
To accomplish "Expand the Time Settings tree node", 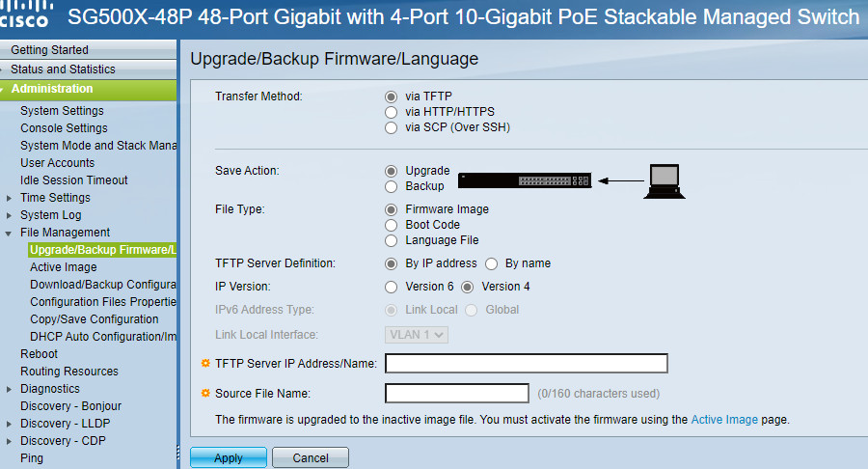I will coord(9,198).
